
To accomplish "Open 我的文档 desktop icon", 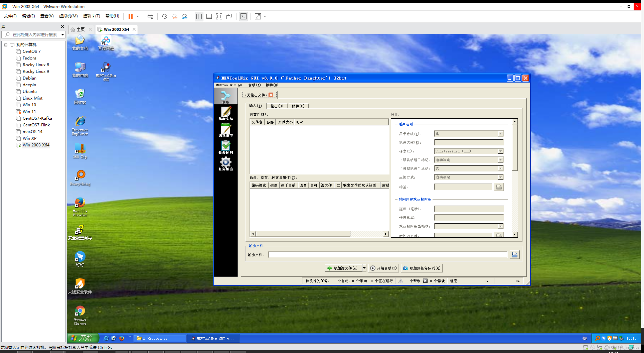I will click(80, 43).
